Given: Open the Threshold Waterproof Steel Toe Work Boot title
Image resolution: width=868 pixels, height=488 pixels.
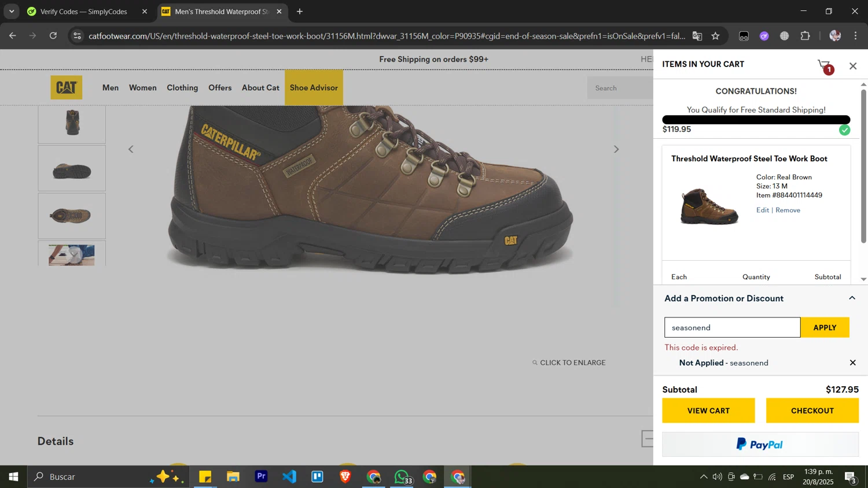Looking at the screenshot, I should 749,158.
